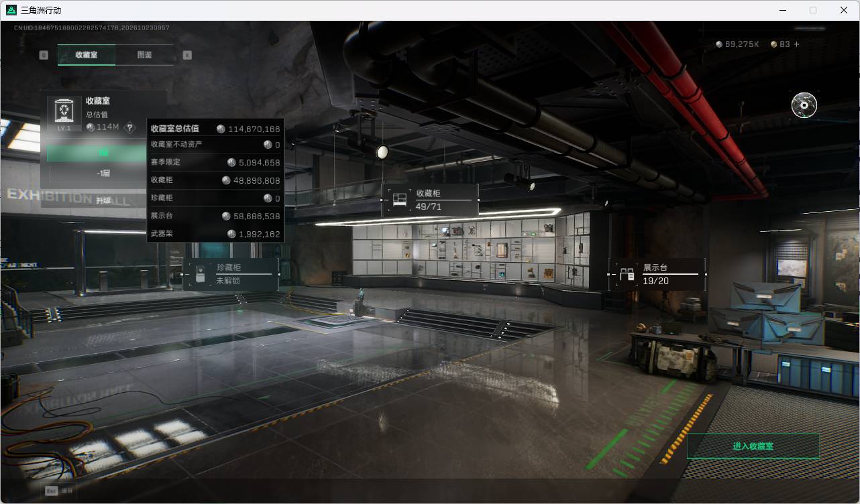This screenshot has height=504, width=860.
Task: Close the 三角洲行动 window
Action: [x=844, y=10]
